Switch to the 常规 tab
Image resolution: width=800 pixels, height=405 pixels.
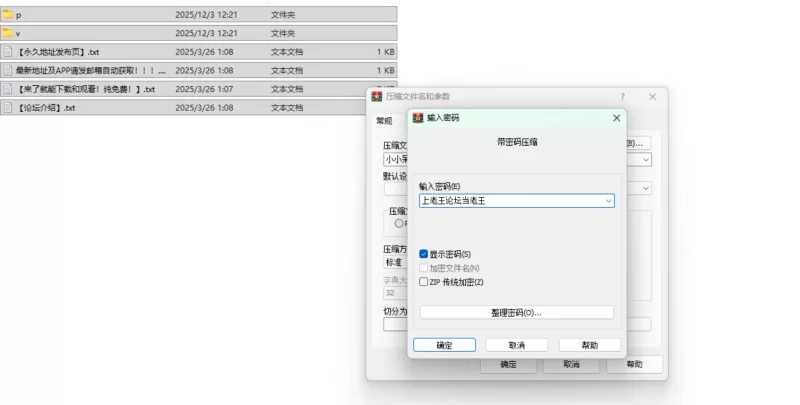click(x=384, y=121)
